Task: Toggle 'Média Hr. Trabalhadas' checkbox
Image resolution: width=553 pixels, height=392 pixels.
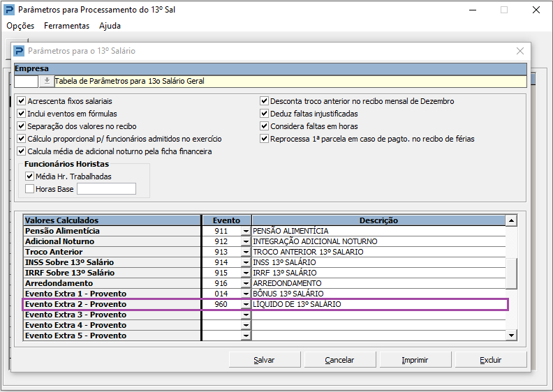Action: (x=29, y=176)
